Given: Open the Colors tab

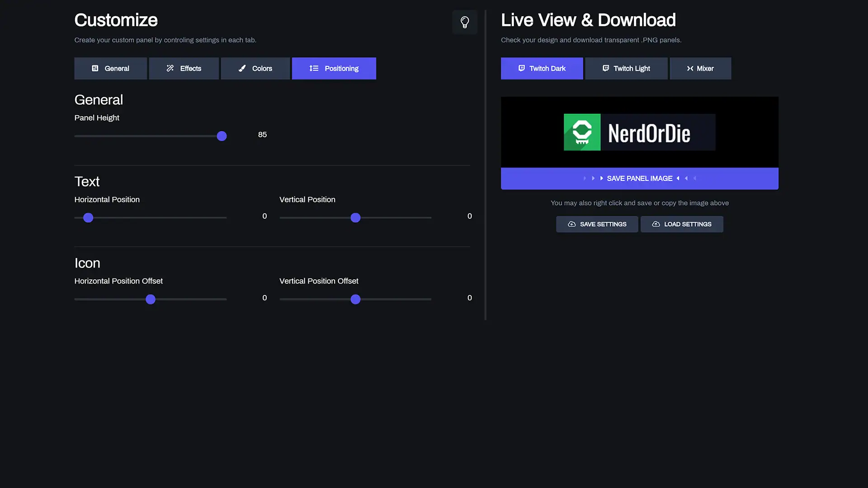Looking at the screenshot, I should [x=255, y=68].
